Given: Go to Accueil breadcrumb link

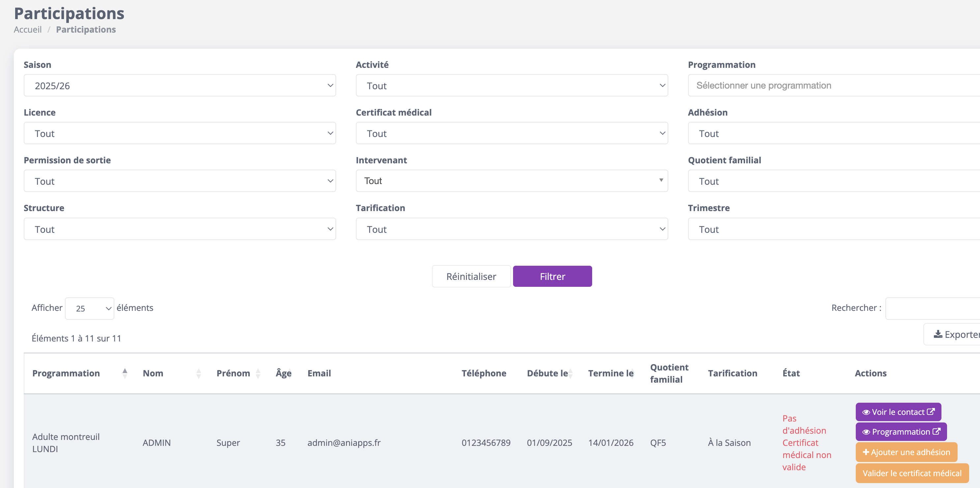Looking at the screenshot, I should 28,30.
